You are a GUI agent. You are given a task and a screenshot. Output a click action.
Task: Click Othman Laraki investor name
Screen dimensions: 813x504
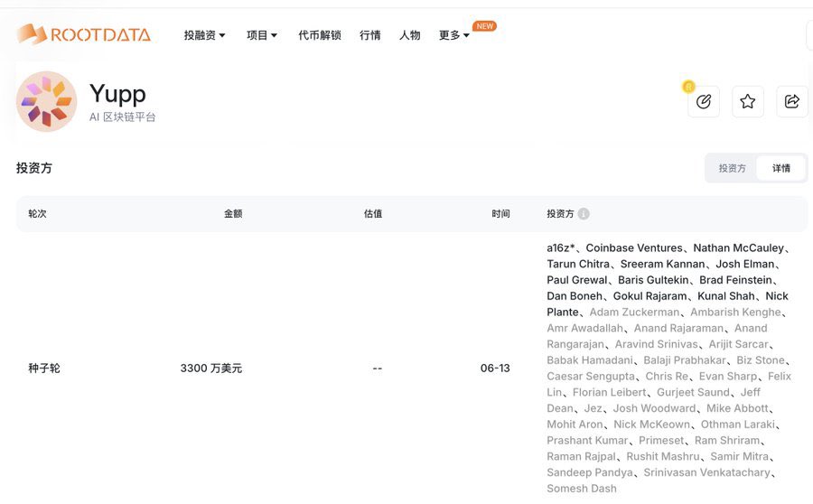pos(738,425)
